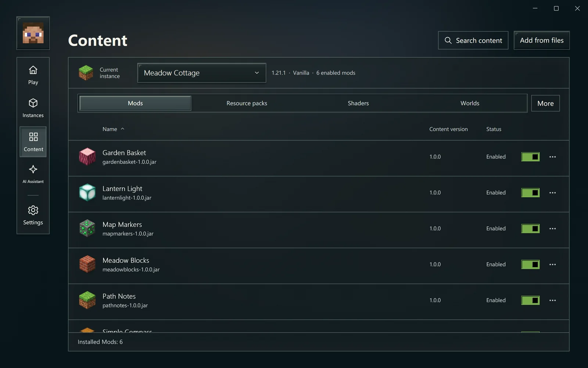Toggle off the Lantern Light mod
The height and width of the screenshot is (368, 588).
pyautogui.click(x=530, y=192)
